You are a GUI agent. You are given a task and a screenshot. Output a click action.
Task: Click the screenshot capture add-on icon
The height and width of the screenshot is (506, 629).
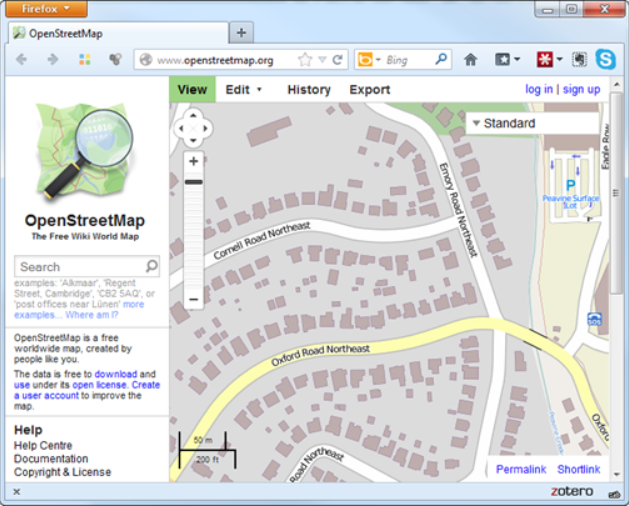pyautogui.click(x=579, y=60)
